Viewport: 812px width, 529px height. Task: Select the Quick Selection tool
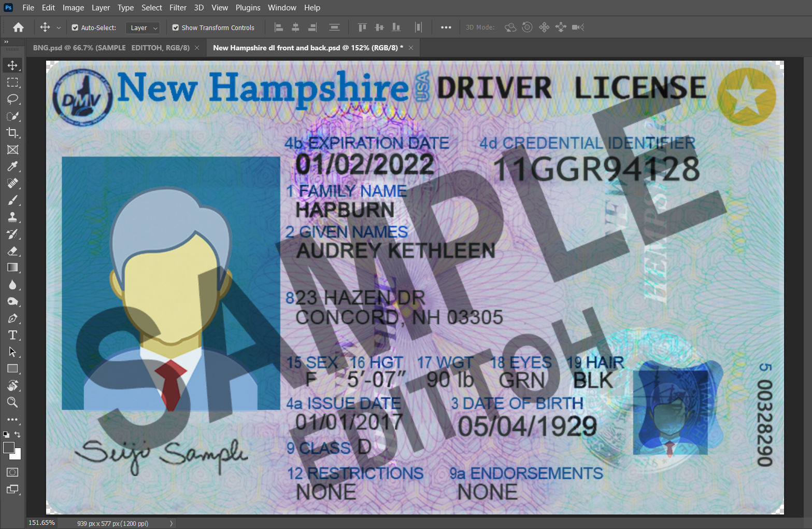[12, 116]
